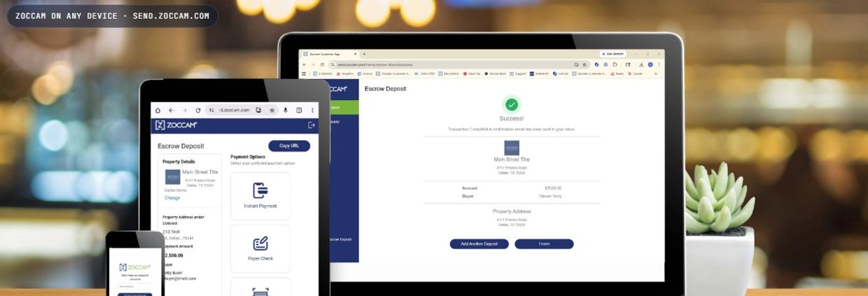Click Ask Gemini button in laptop browser
The image size is (868, 296).
tap(612, 54)
